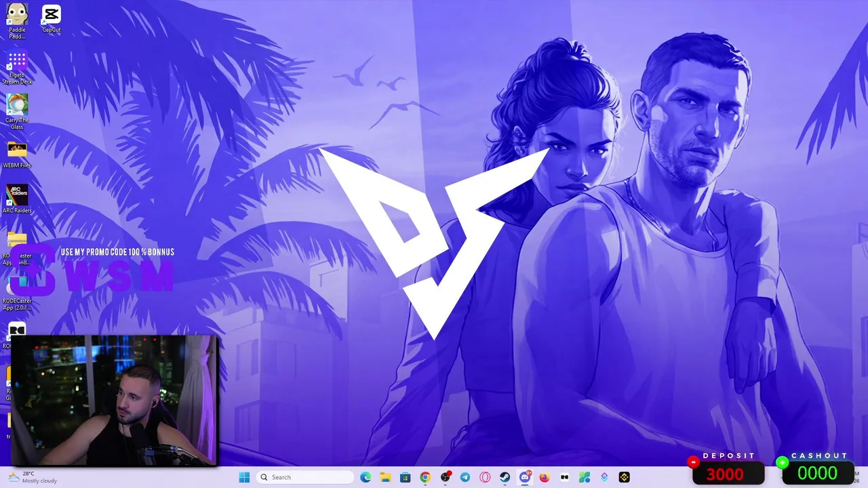Select the ARC Raiders desktop shortcut
This screenshot has width=868, height=488.
point(17,199)
